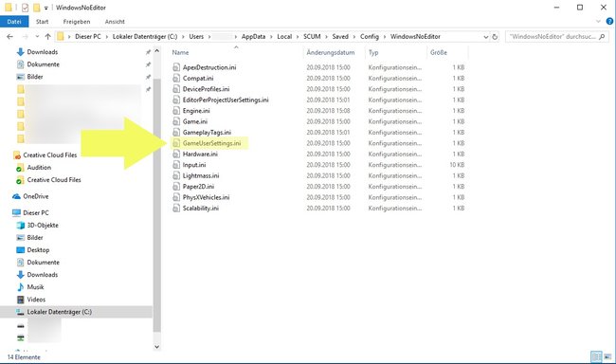Screen dimensions: 616x364
Task: Switch to large icons view layout
Action: [607, 357]
